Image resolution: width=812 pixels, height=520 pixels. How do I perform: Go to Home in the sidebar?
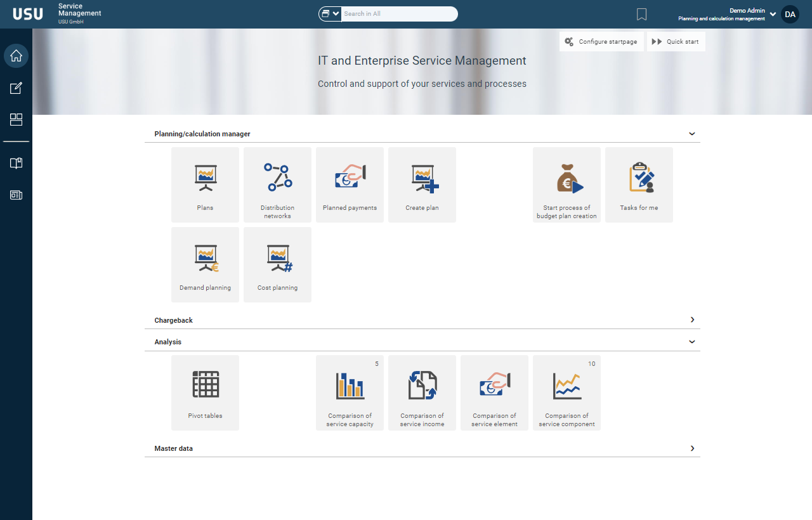[16, 56]
